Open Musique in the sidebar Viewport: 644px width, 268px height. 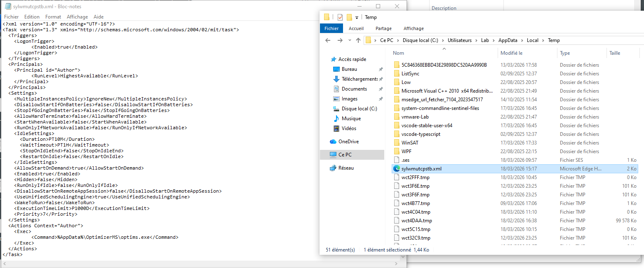pos(351,119)
